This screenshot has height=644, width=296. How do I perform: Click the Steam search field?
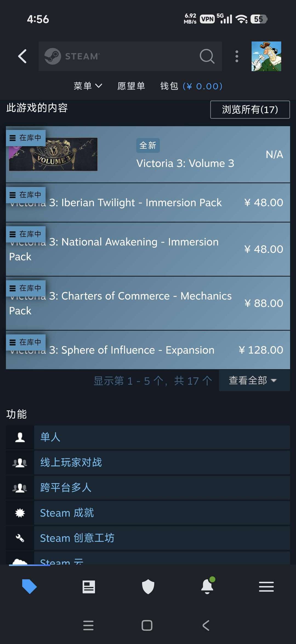pyautogui.click(x=121, y=57)
